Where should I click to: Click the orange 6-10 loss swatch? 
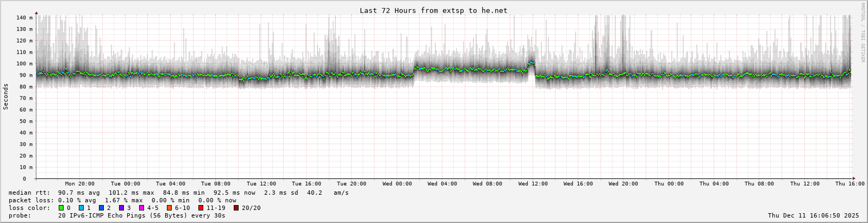click(169, 208)
